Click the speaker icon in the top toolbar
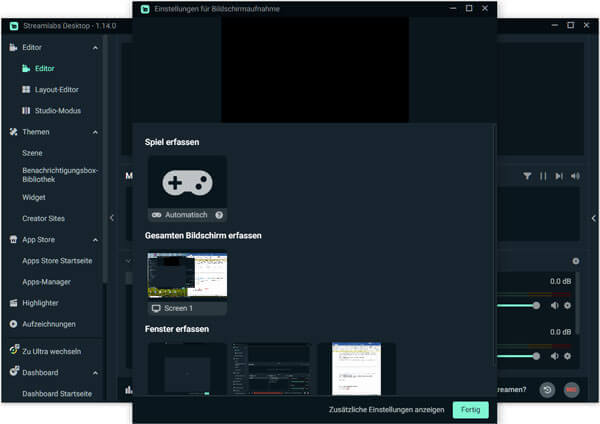Image resolution: width=600 pixels, height=424 pixels. point(575,176)
